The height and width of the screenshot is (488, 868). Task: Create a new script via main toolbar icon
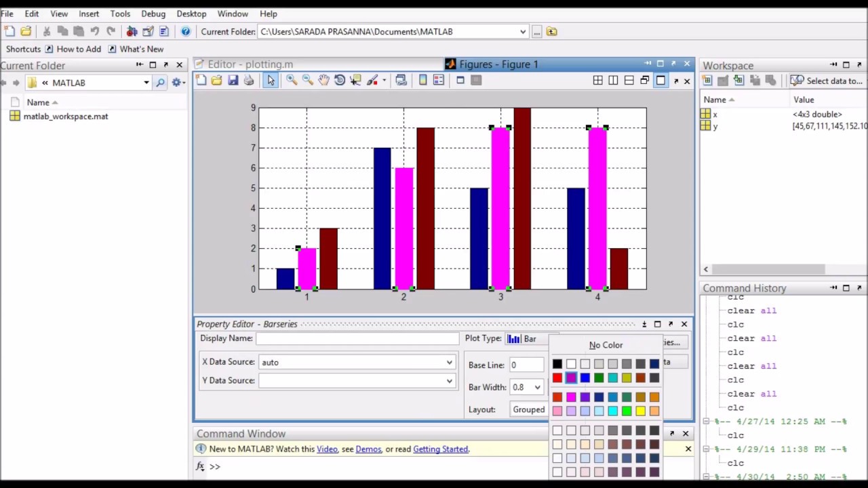(x=9, y=31)
